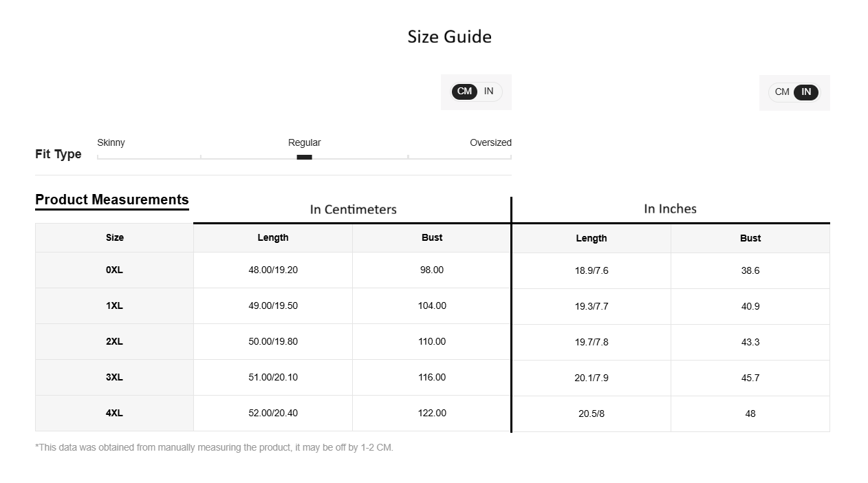Click the Skinny fit label
The height and width of the screenshot is (483, 868).
[x=111, y=142]
